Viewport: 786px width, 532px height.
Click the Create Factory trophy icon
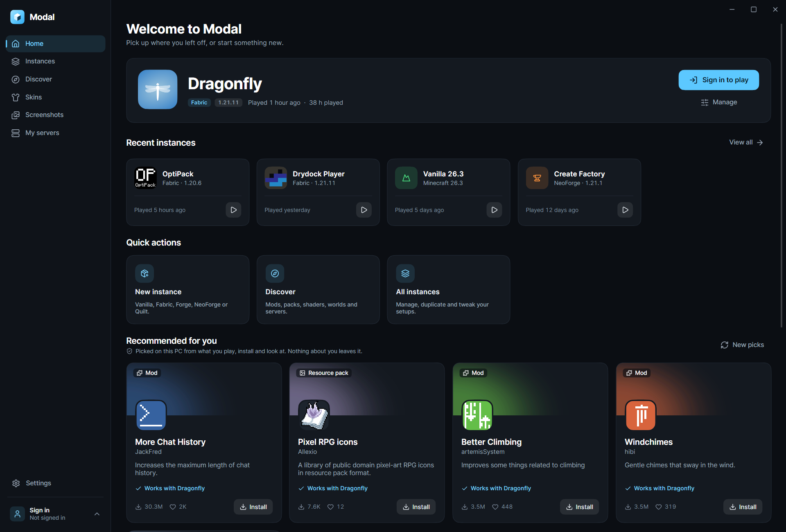[x=537, y=178]
